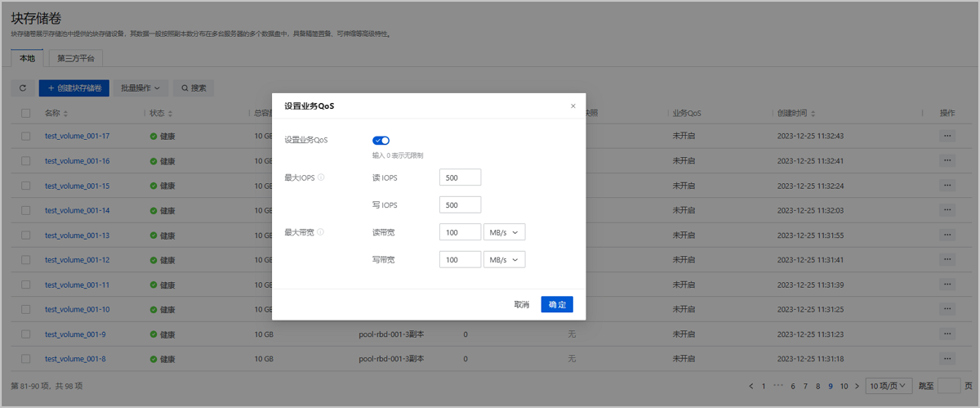Check the box for test_volume_001-16
The height and width of the screenshot is (408, 980).
click(26, 160)
